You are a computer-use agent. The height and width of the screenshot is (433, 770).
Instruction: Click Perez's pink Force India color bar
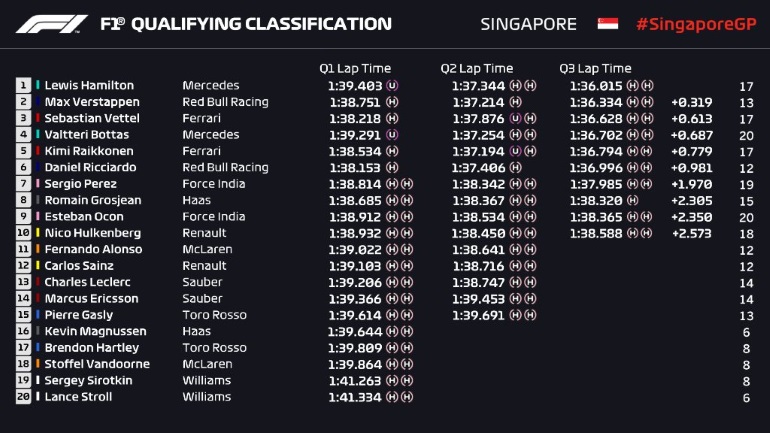click(38, 184)
